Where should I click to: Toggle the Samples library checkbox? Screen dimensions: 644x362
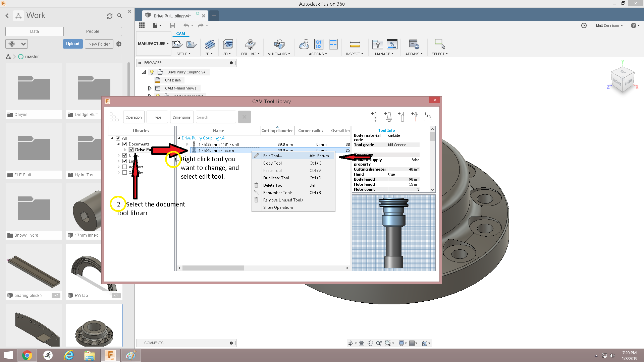pos(124,173)
